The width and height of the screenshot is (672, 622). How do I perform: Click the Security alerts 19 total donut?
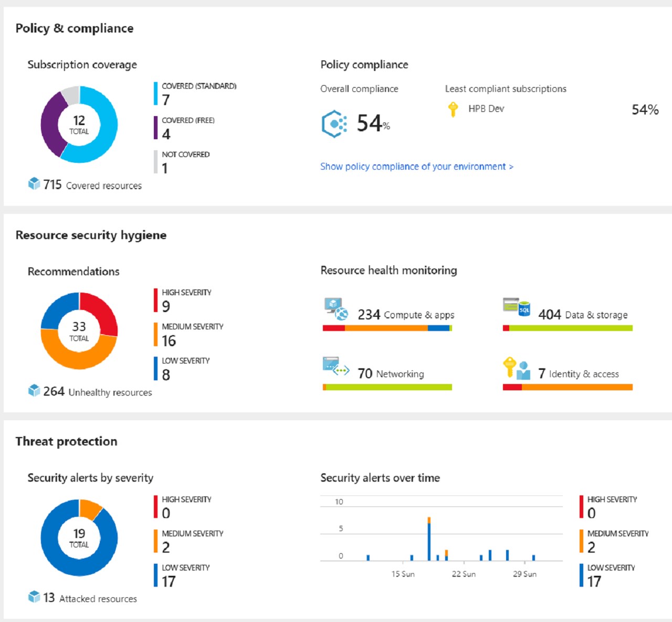tap(79, 537)
